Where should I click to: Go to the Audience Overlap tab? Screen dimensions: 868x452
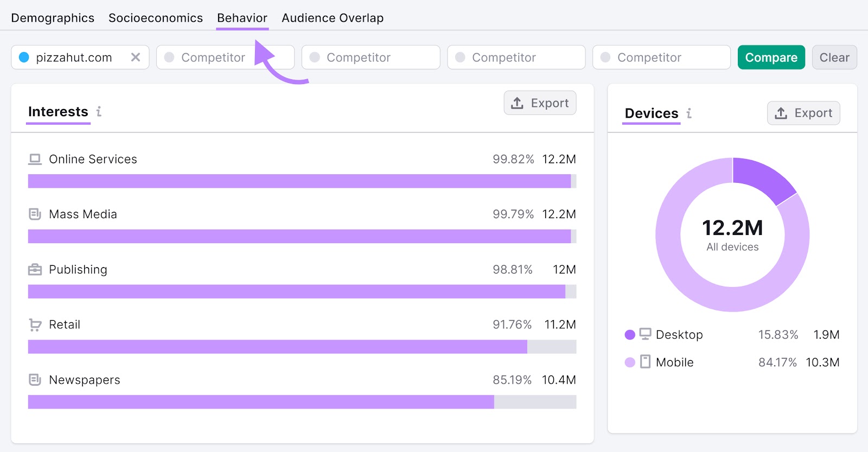pos(333,18)
